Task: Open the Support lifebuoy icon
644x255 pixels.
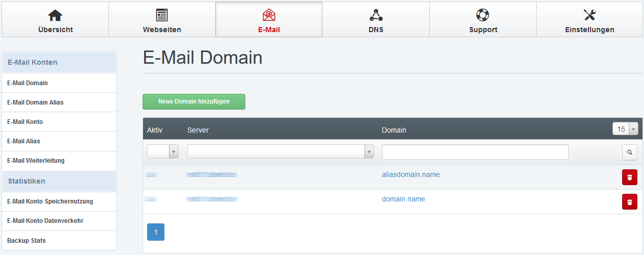Action: (x=483, y=15)
